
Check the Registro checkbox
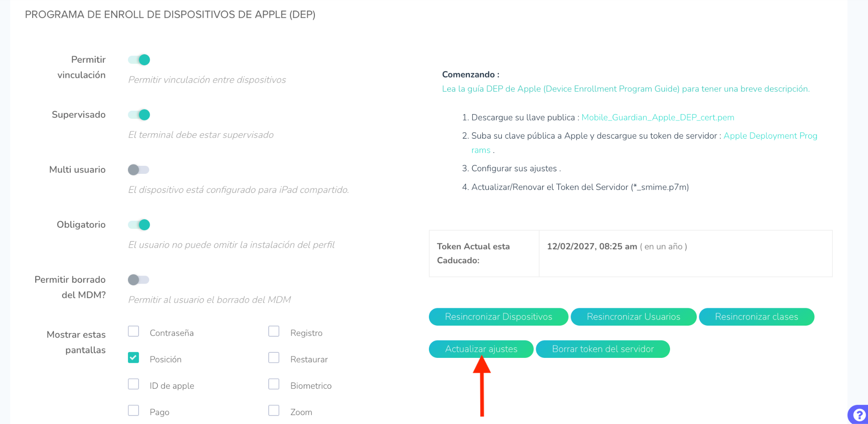point(274,331)
